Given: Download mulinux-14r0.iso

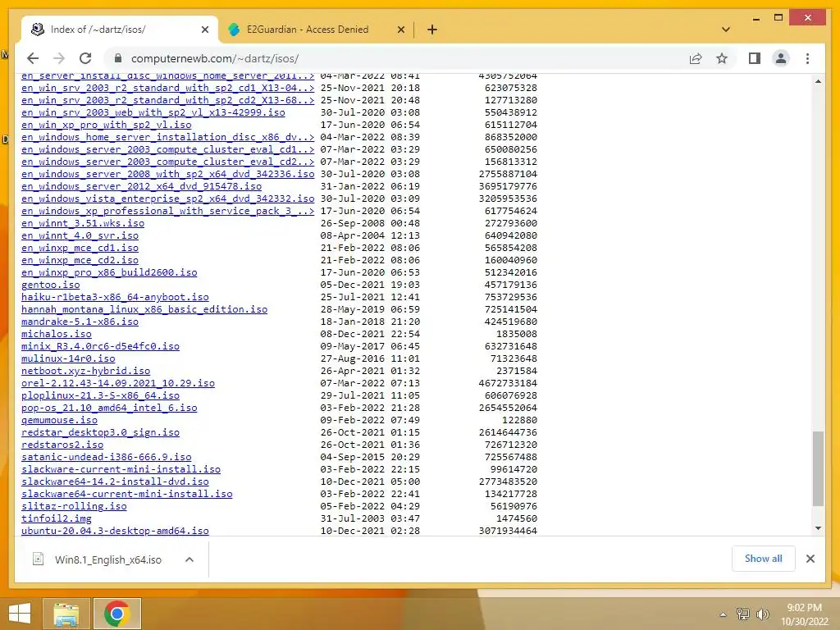Looking at the screenshot, I should click(68, 359).
